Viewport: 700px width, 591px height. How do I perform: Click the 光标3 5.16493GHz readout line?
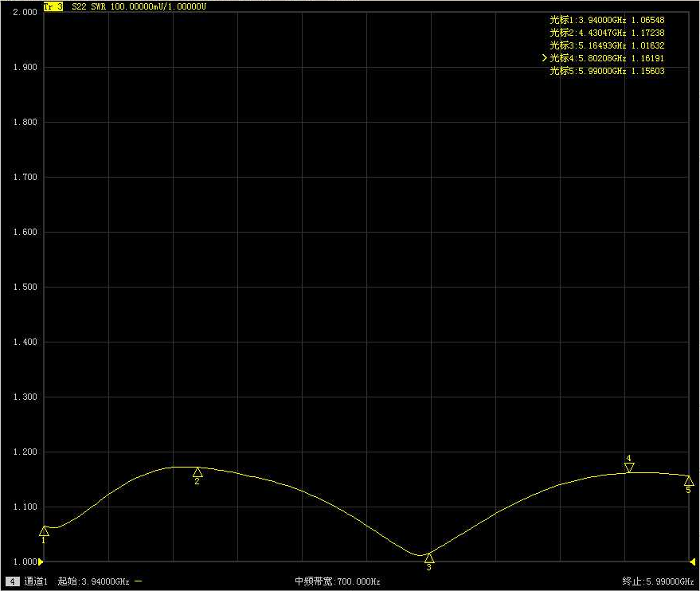(x=607, y=45)
